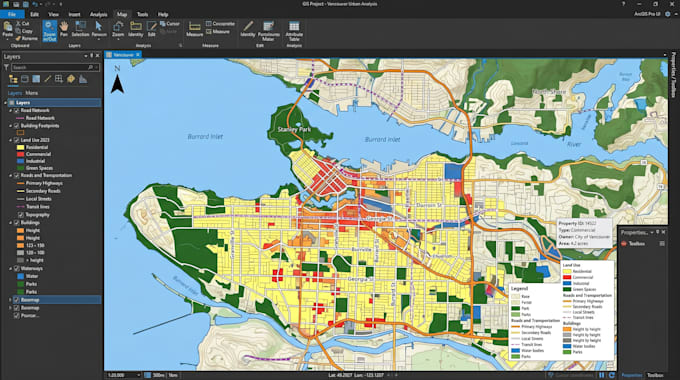Activate the Selection tool

pyautogui.click(x=80, y=29)
